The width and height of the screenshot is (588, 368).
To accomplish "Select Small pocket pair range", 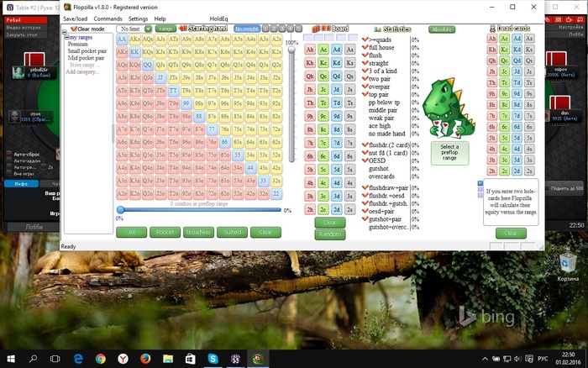I will tap(87, 51).
